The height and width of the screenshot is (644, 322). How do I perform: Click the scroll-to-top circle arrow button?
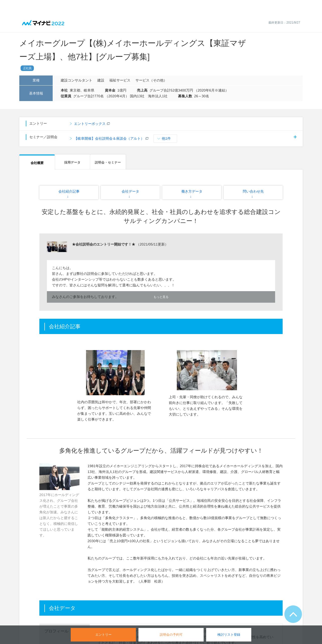point(293,614)
